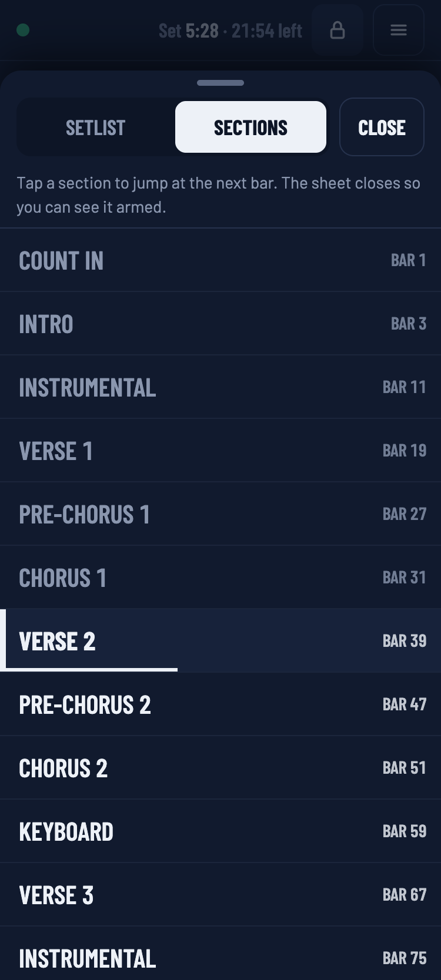
Task: Switch to the Setlist tab
Action: click(96, 127)
